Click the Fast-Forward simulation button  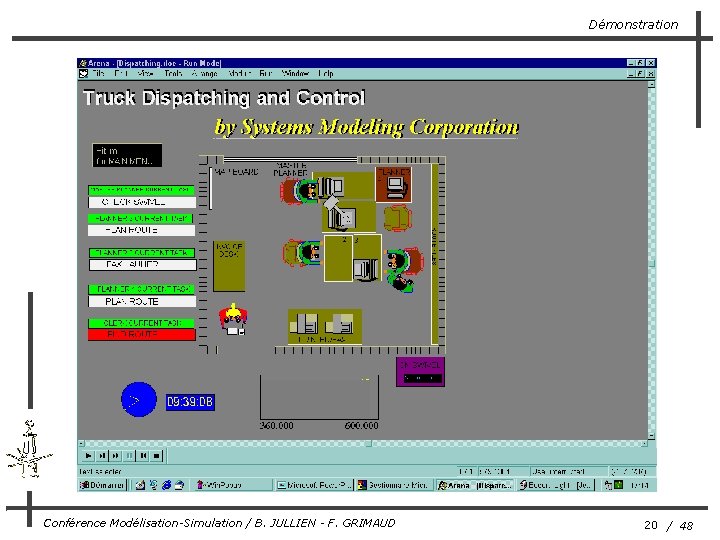coord(116,456)
